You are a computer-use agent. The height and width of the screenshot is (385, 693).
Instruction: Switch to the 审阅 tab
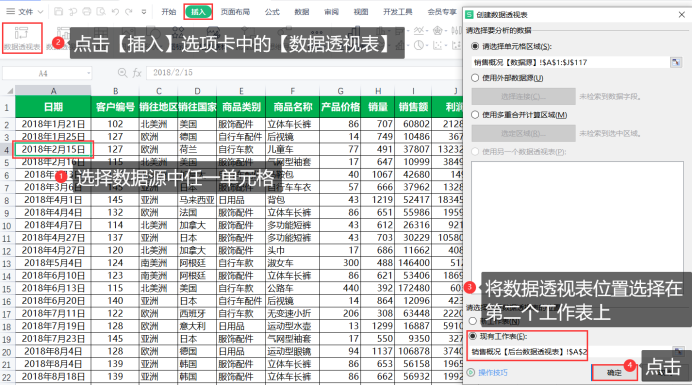tap(331, 12)
